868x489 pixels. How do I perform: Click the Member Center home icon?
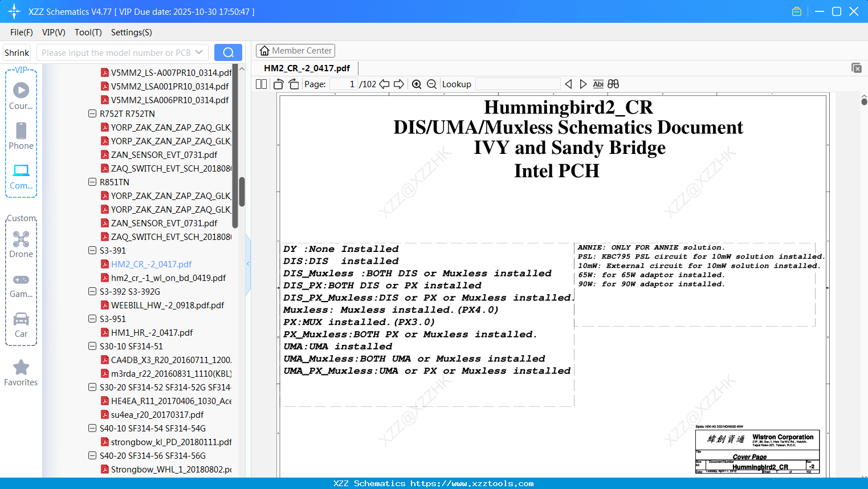click(x=264, y=51)
